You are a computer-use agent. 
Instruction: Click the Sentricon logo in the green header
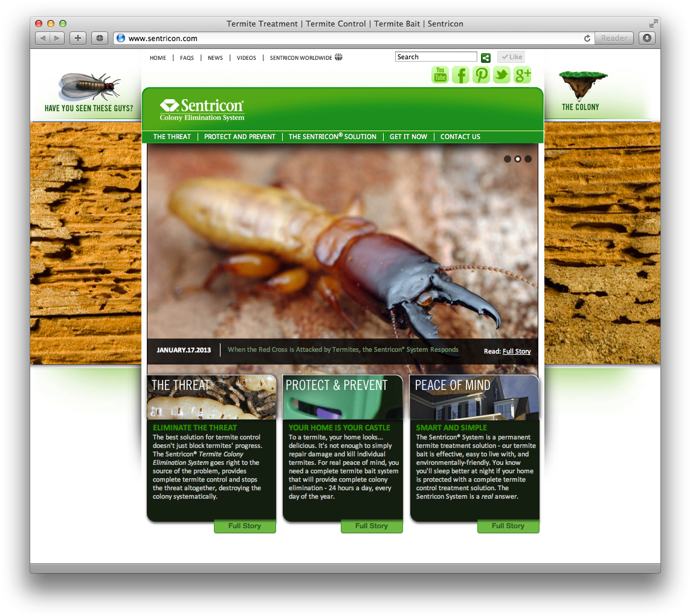click(202, 109)
